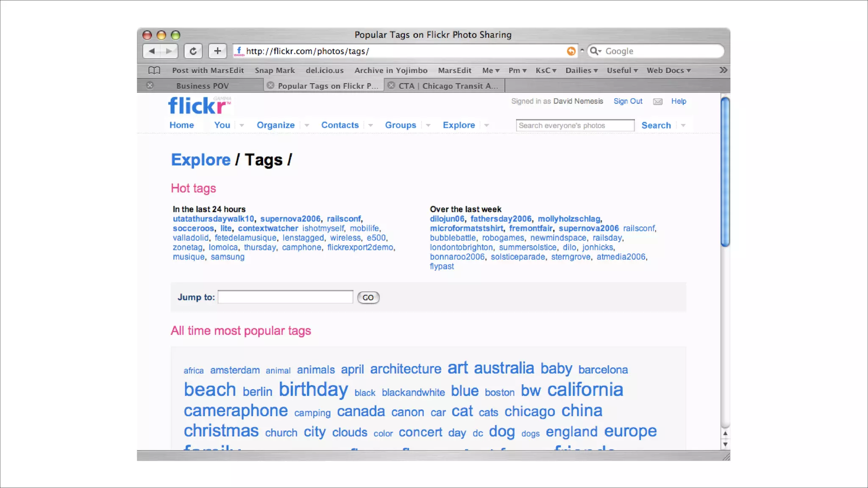Switch to the Business POV tab

click(202, 86)
